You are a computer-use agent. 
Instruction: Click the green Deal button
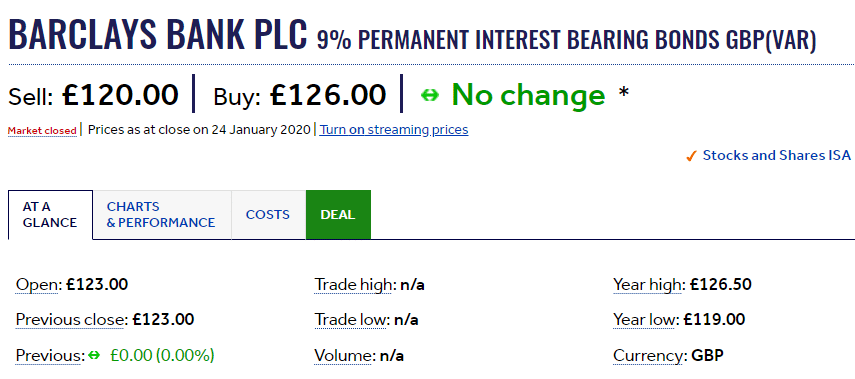tap(338, 215)
